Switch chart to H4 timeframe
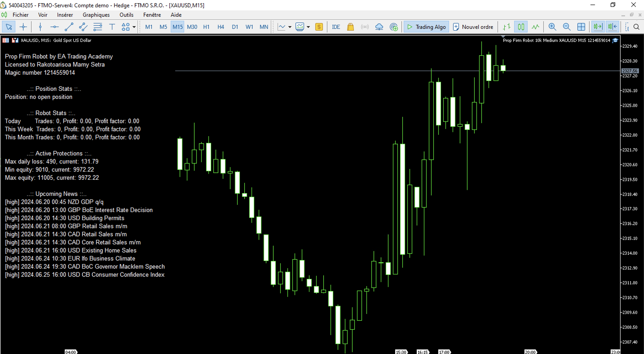 click(x=221, y=27)
